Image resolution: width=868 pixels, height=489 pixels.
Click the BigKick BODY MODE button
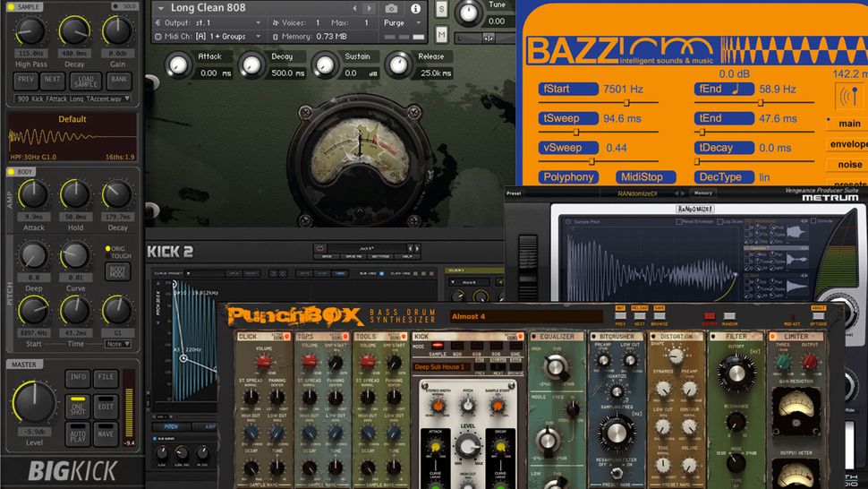118,270
